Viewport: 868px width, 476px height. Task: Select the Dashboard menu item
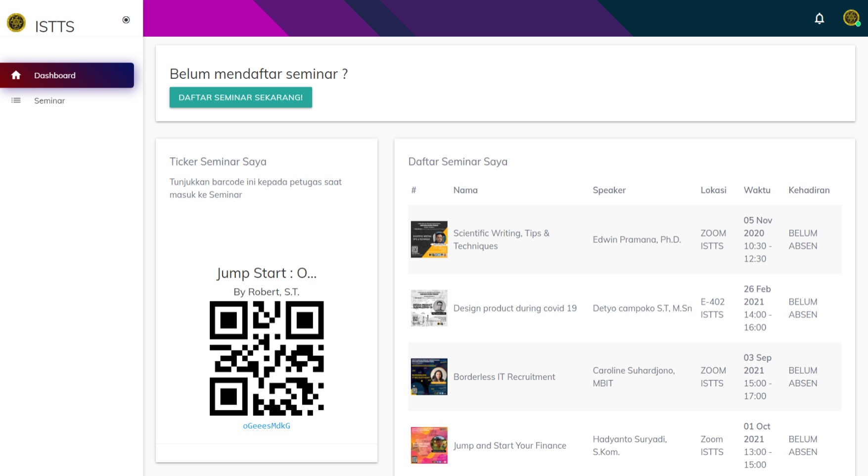pos(55,76)
